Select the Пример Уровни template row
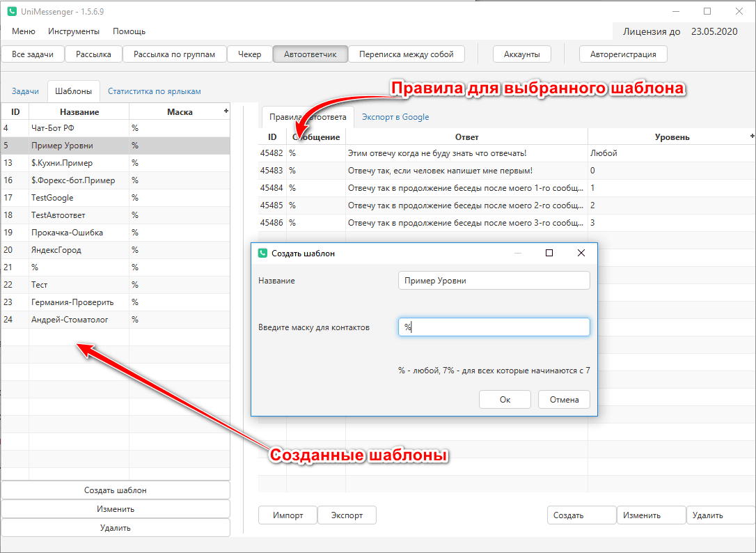The image size is (756, 553). pos(116,146)
